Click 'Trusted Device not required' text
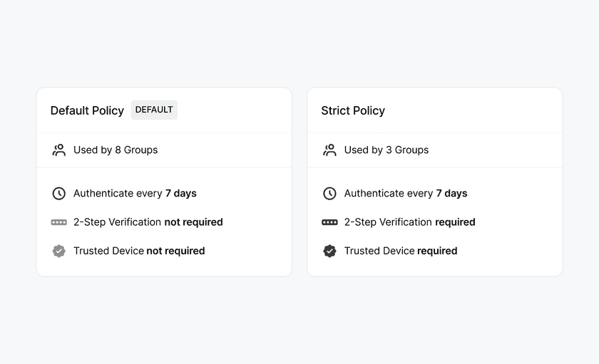599x364 pixels. click(139, 251)
